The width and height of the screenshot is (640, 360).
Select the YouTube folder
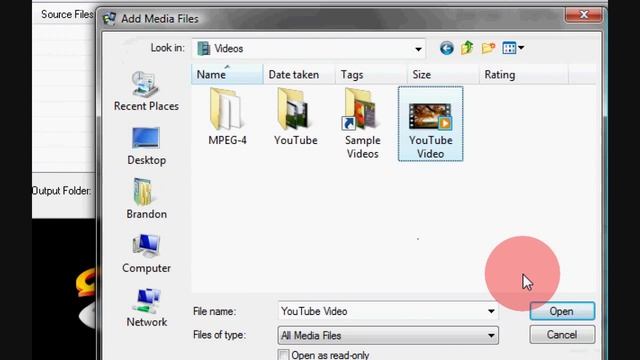pos(296,117)
